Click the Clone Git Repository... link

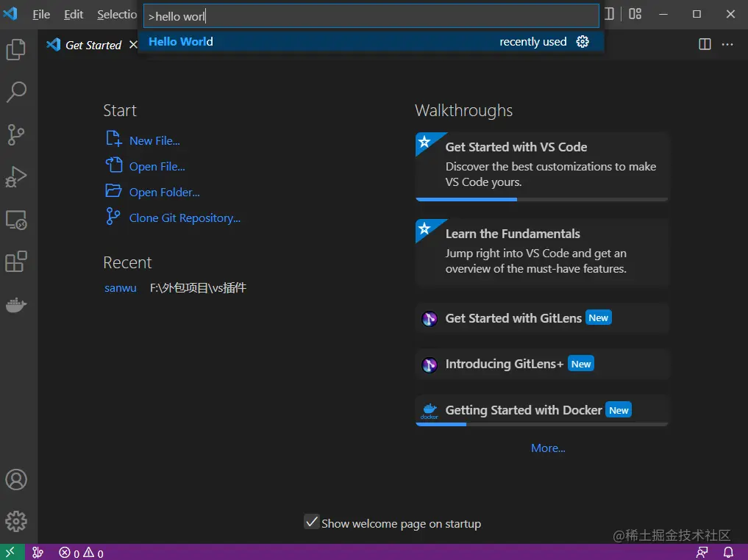point(185,218)
